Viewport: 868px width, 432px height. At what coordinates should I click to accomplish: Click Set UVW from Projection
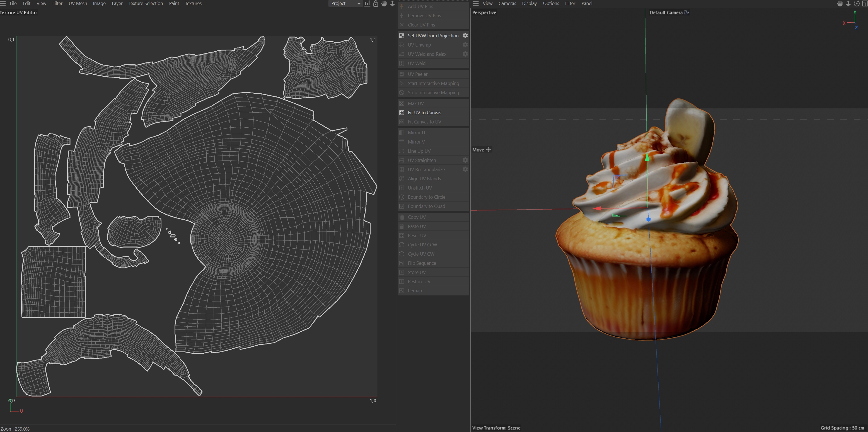coord(433,35)
